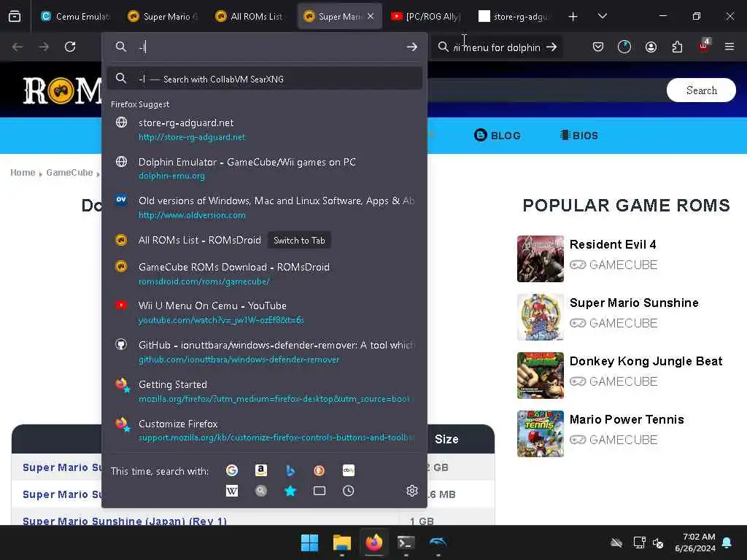Open search settings gear in the URL dropdown
The width and height of the screenshot is (747, 560).
pos(412,491)
